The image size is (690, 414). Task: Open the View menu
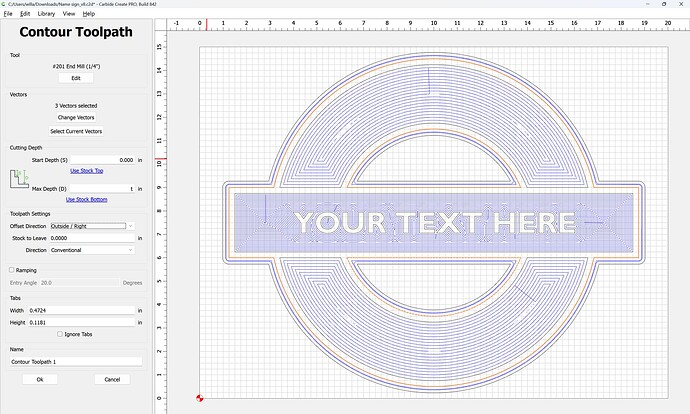[68, 14]
